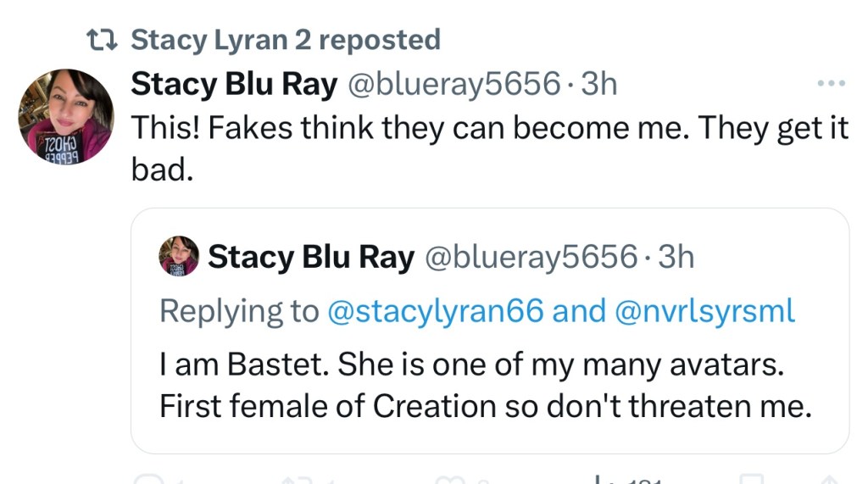
Task: Open the @nvrlsyrsml mention link
Action: [704, 311]
